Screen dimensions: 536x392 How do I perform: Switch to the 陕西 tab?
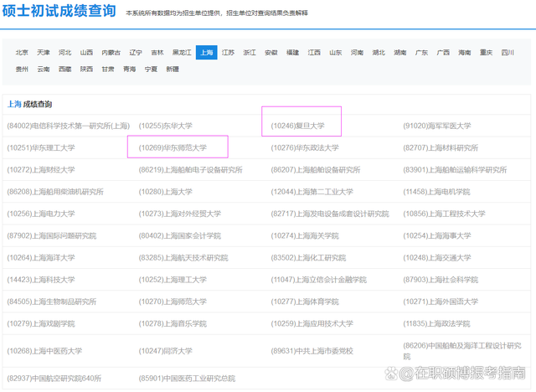(86, 69)
